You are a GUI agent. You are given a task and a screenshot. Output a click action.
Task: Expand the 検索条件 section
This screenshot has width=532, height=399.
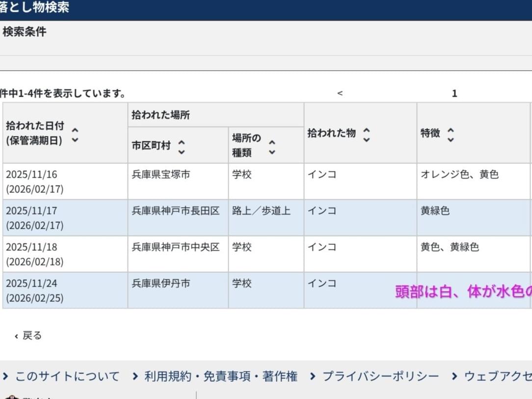coord(25,32)
